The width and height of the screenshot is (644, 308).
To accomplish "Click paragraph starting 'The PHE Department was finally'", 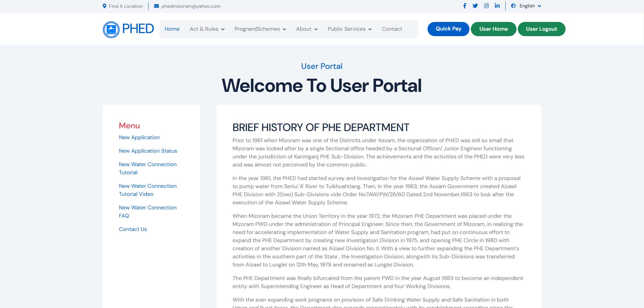I will [378, 282].
